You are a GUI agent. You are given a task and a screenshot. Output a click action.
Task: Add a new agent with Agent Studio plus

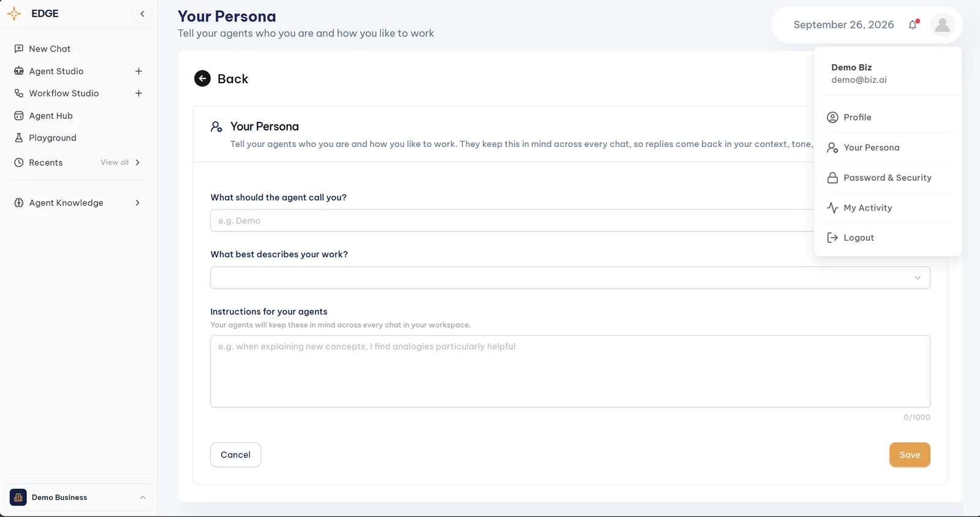point(139,71)
